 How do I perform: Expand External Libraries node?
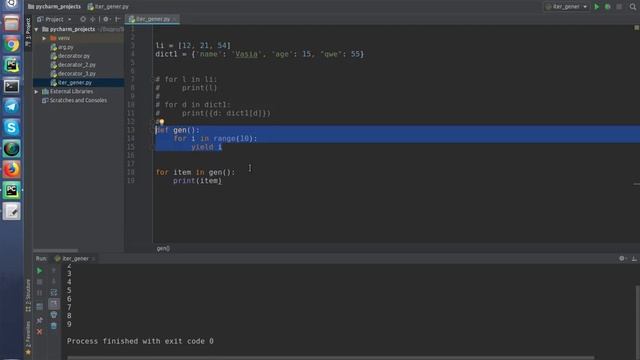coord(36,91)
